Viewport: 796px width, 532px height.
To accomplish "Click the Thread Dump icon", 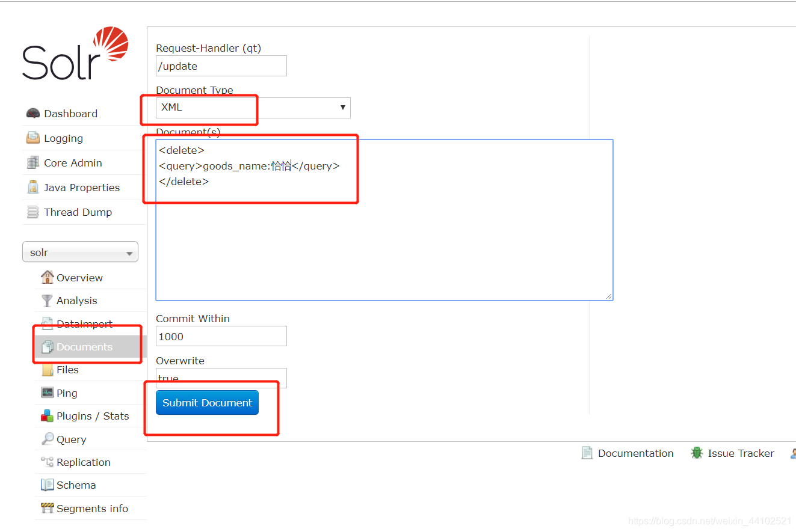I will [33, 212].
